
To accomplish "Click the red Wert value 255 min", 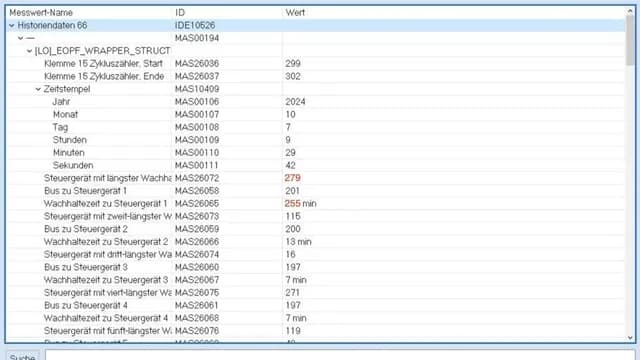I will (300, 204).
